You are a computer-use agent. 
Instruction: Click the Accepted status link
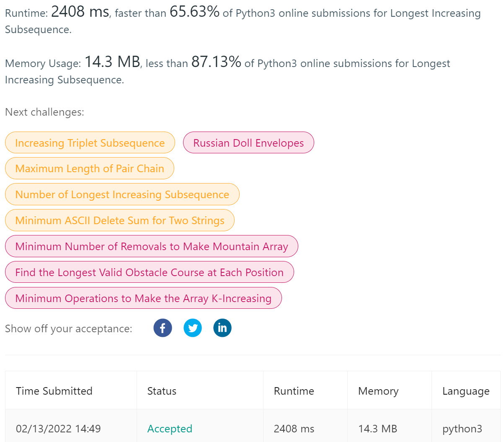pyautogui.click(x=170, y=429)
